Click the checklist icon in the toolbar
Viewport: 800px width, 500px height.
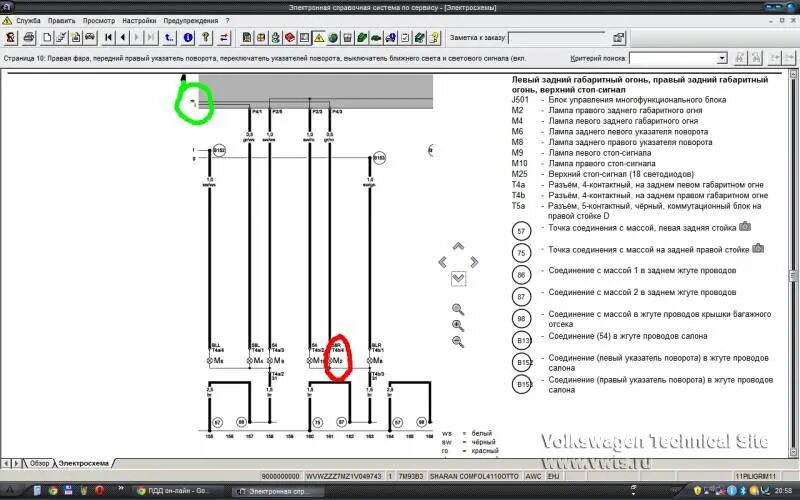click(x=405, y=37)
